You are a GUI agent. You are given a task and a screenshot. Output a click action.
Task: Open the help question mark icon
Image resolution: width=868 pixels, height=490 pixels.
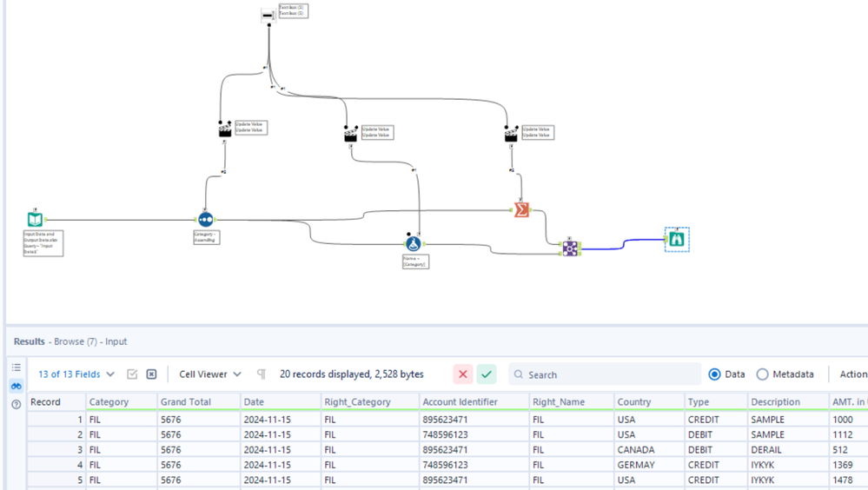coord(16,404)
